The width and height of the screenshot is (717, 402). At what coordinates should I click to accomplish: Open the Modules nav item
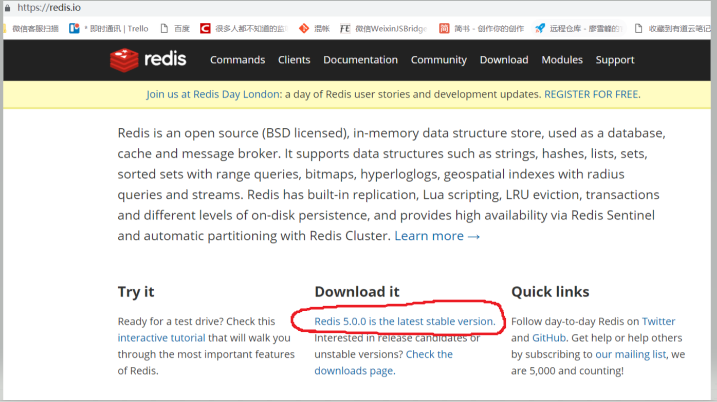562,60
